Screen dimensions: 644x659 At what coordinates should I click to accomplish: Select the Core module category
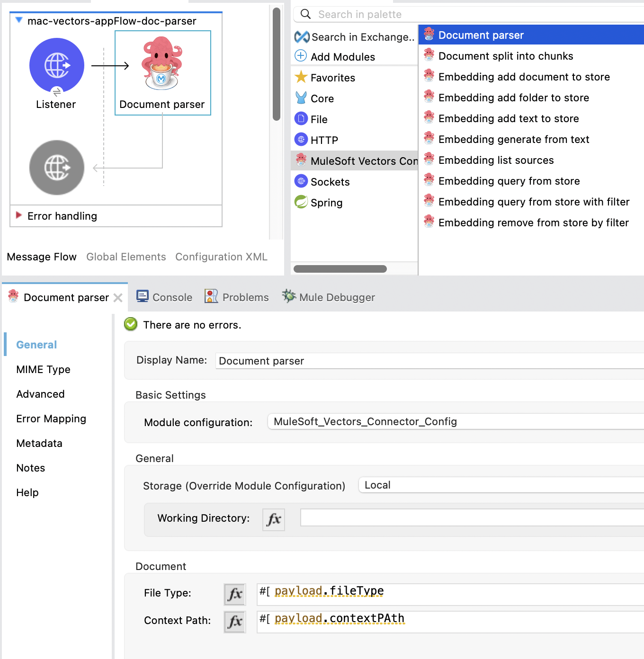[x=314, y=98]
